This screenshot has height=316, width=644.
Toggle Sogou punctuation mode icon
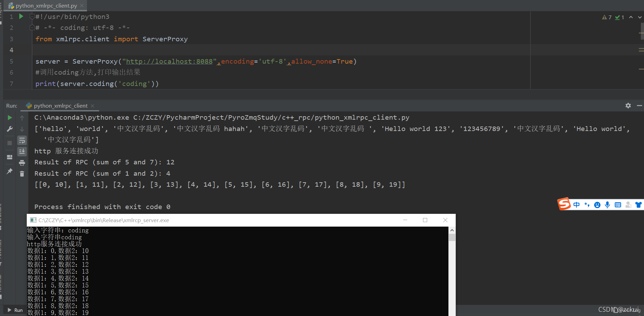coord(587,205)
